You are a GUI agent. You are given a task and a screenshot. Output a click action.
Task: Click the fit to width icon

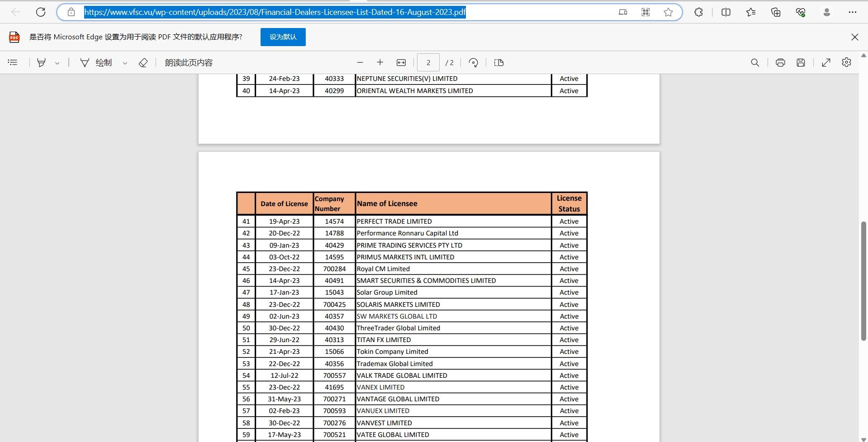[x=401, y=62]
